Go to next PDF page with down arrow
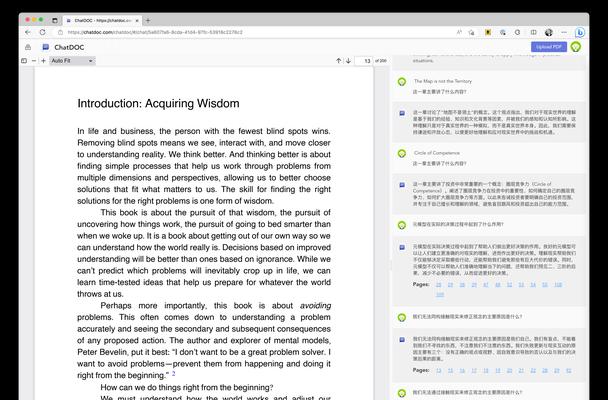Image resolution: width=608 pixels, height=400 pixels. point(348,61)
